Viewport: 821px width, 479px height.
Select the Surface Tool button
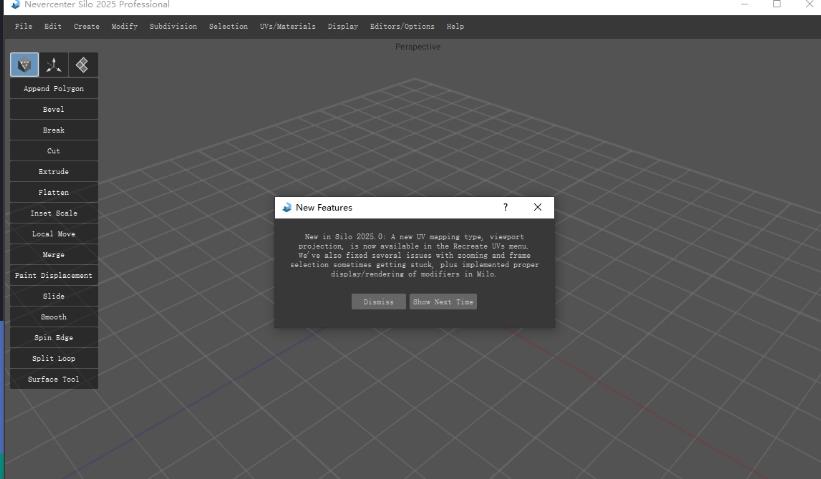[x=54, y=379]
